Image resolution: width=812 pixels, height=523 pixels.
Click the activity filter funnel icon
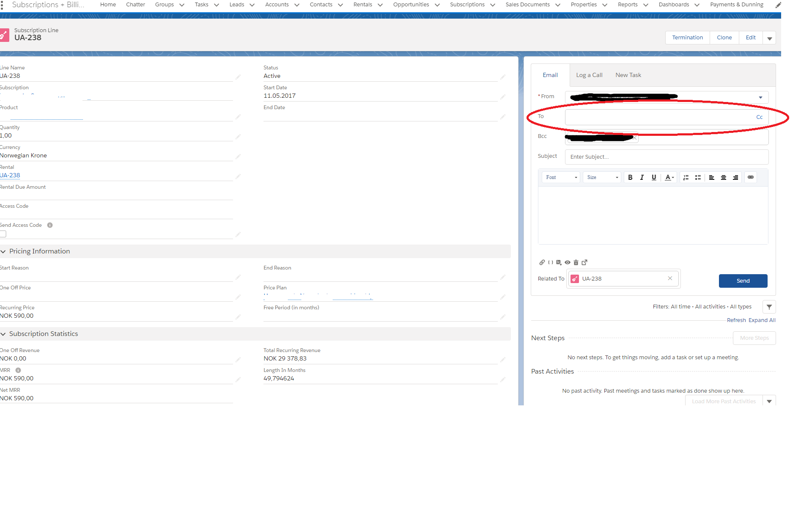pos(769,307)
